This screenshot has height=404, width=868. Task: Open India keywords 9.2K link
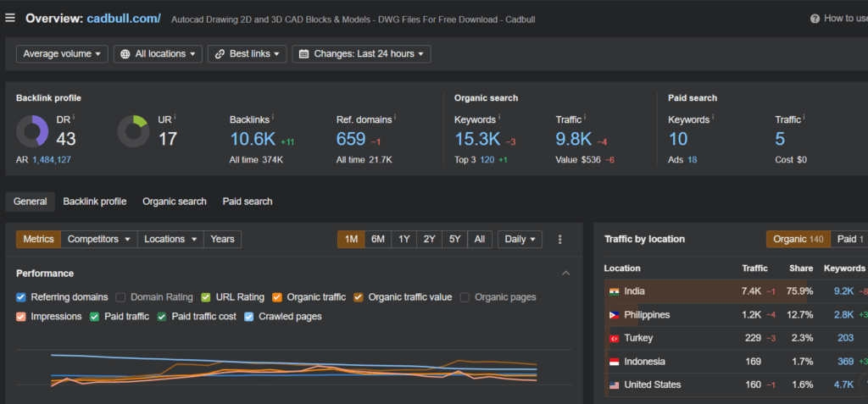click(x=844, y=291)
